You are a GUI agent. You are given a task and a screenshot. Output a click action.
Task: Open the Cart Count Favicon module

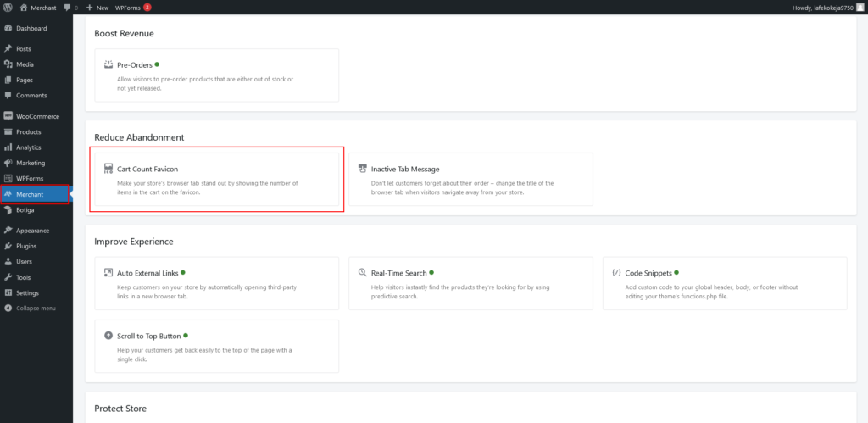(216, 180)
